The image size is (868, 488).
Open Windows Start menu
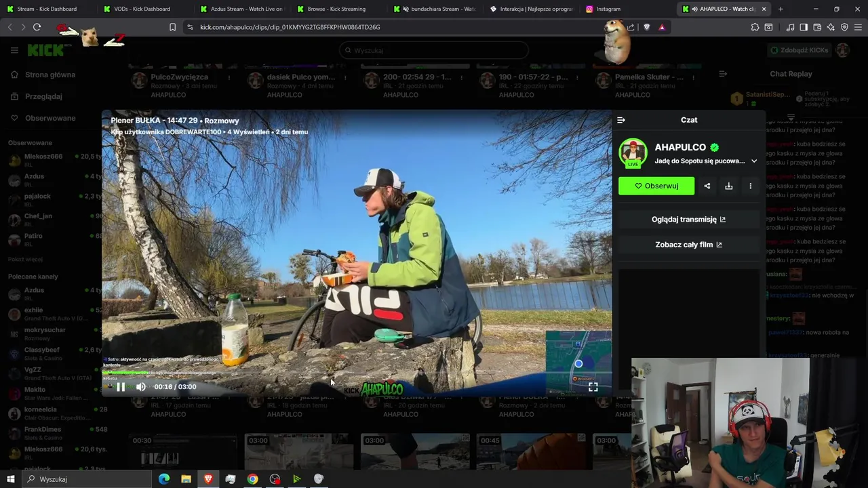11,479
